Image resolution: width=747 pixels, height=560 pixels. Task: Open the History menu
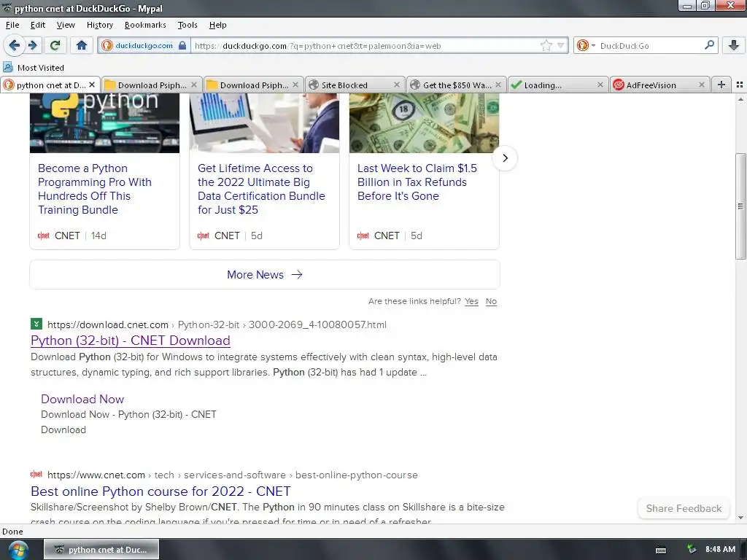99,25
